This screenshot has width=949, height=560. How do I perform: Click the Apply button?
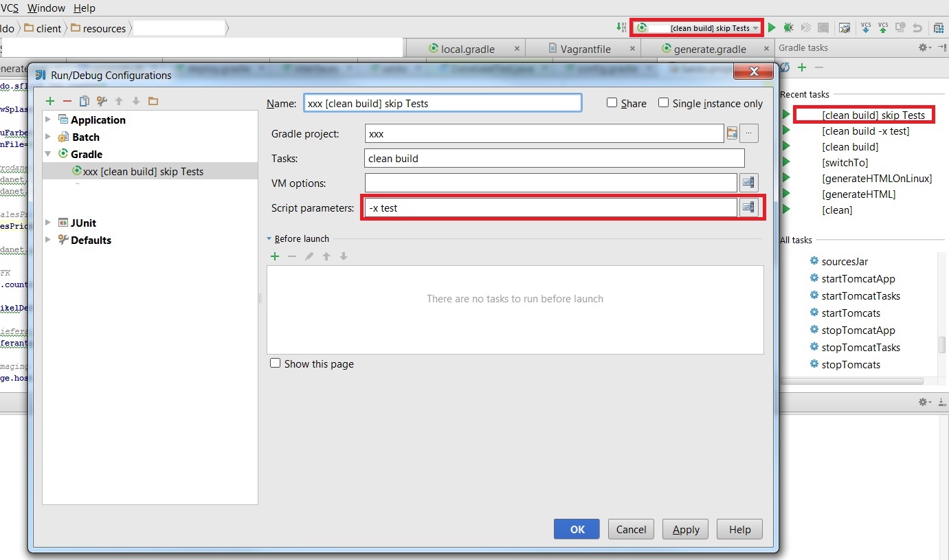click(686, 529)
